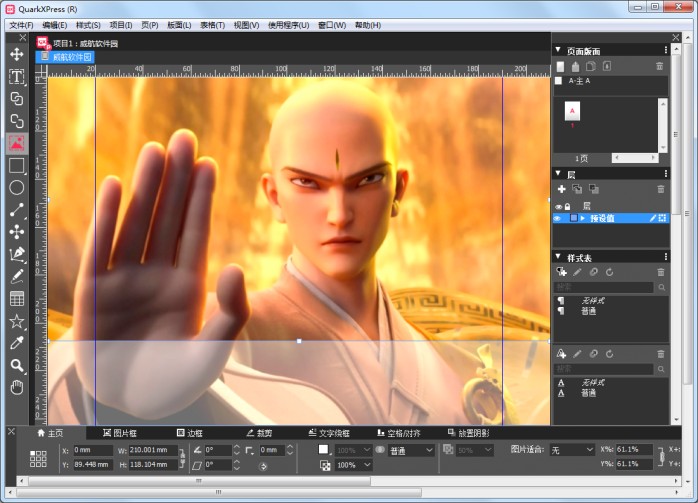Click the 威航软件园 layout tab
This screenshot has width=698, height=503.
pyautogui.click(x=65, y=57)
